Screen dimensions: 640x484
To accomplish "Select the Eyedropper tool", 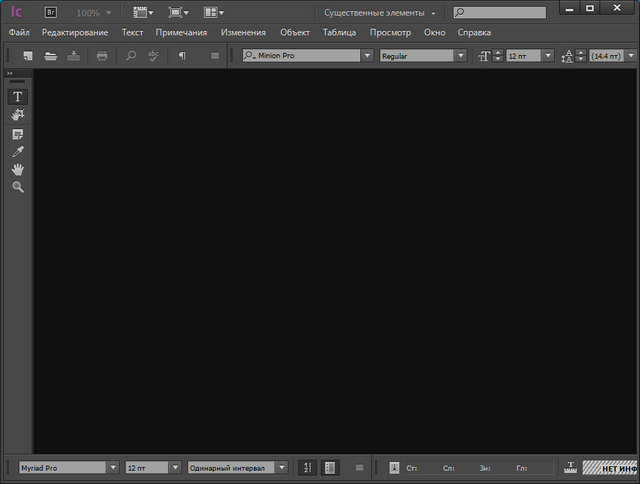I will (x=17, y=152).
